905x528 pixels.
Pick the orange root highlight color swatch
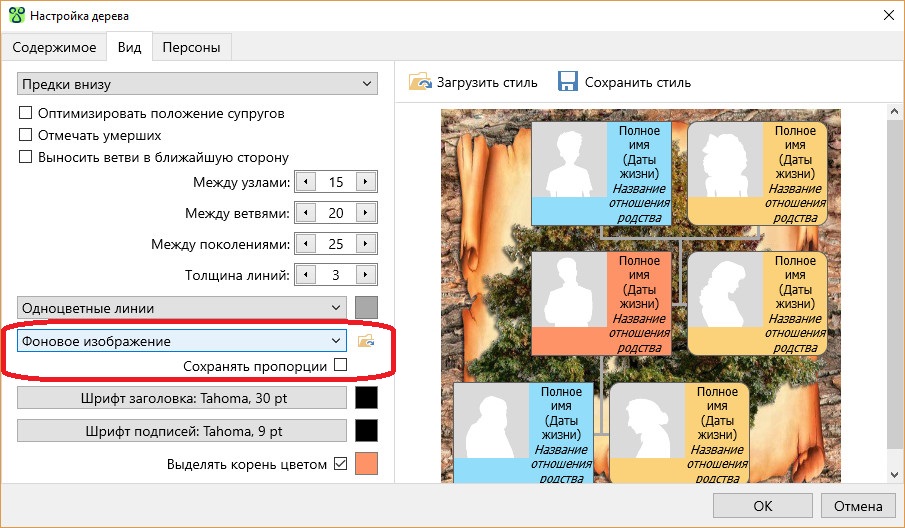(x=367, y=464)
